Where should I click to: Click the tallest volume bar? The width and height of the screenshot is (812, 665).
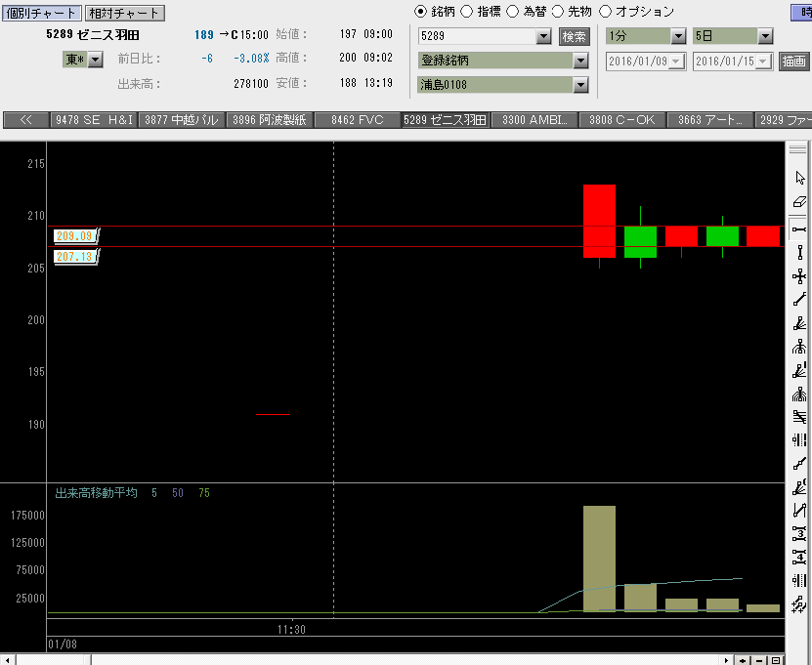coord(599,559)
